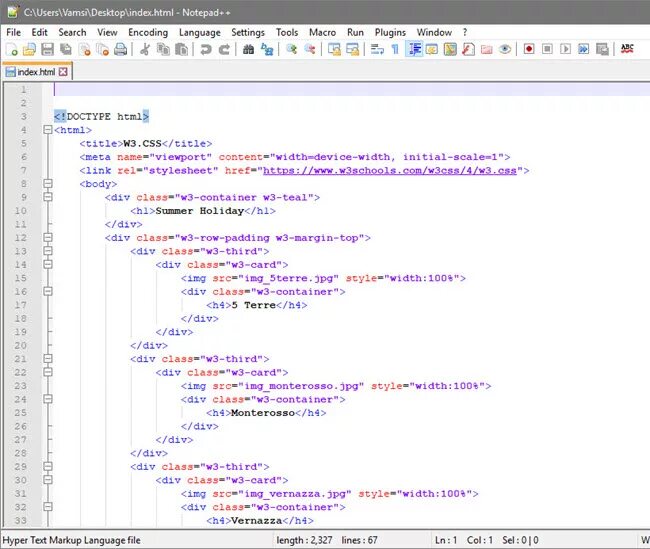Toggle indent guide display
This screenshot has width=650, height=549.
(414, 49)
